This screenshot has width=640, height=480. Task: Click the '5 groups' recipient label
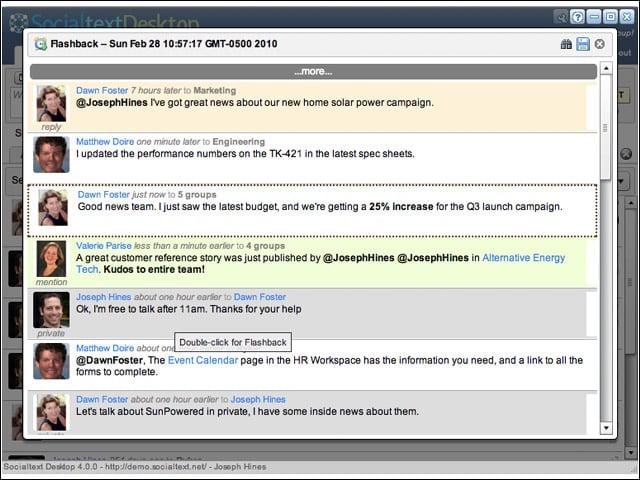(x=197, y=195)
